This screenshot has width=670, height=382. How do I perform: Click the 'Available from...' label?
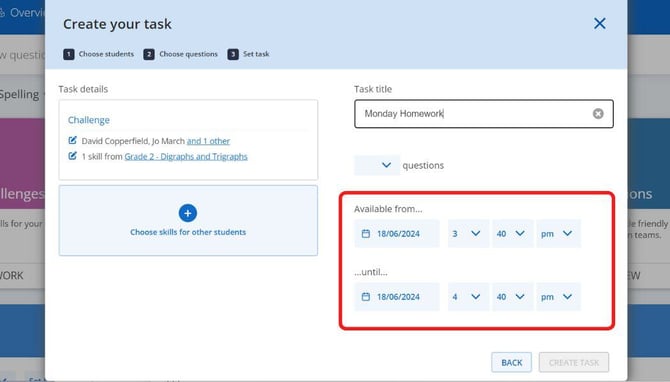[x=388, y=209]
